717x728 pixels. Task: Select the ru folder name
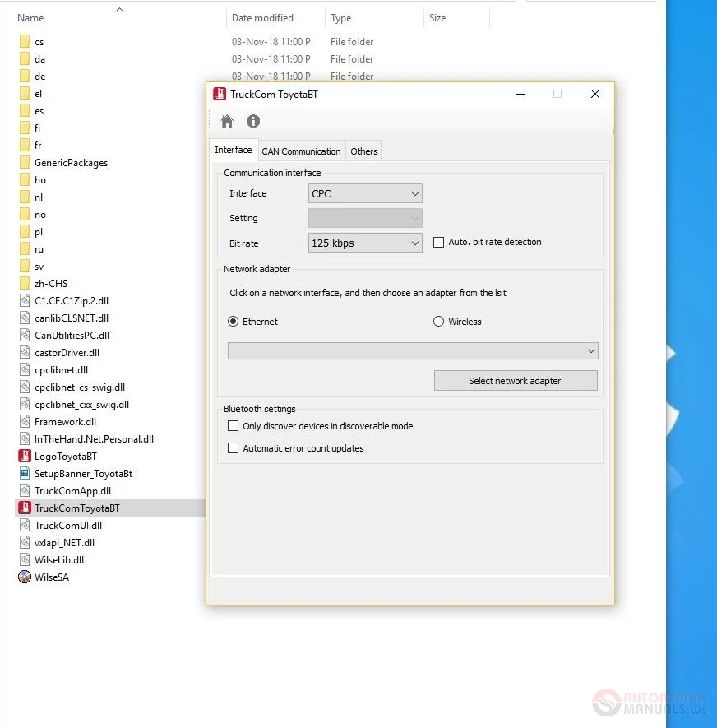pyautogui.click(x=39, y=249)
